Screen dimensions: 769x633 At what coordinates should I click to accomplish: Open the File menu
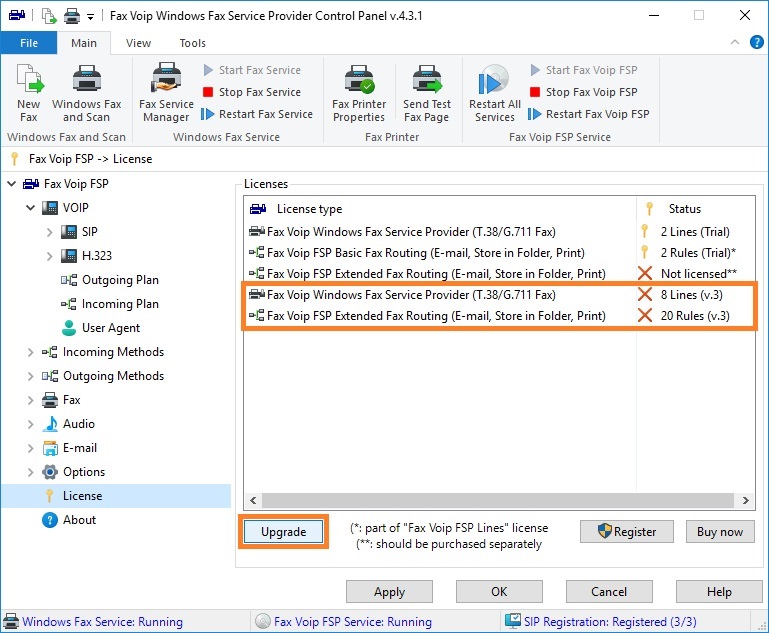click(x=29, y=43)
